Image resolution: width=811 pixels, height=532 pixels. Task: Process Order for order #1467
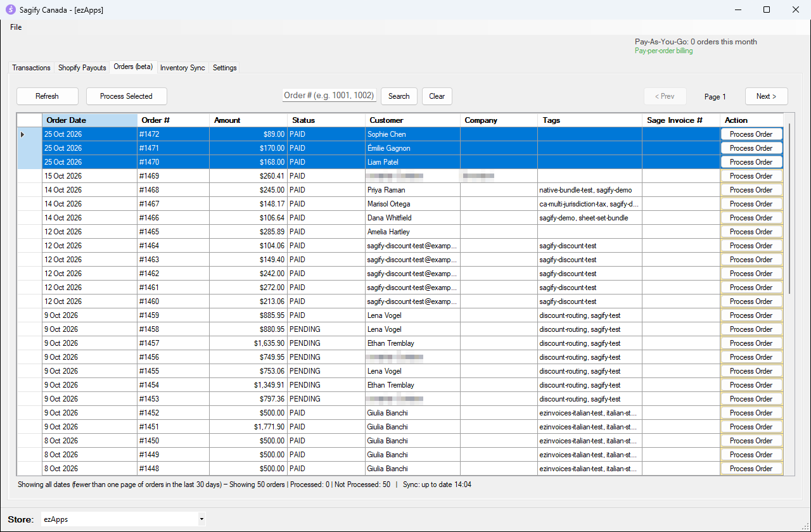[x=751, y=204]
